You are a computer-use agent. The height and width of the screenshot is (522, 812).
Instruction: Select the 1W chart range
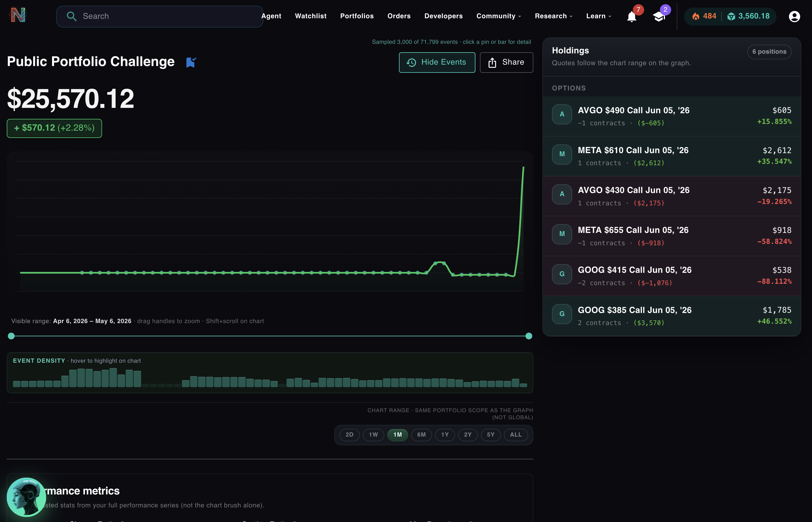point(373,435)
